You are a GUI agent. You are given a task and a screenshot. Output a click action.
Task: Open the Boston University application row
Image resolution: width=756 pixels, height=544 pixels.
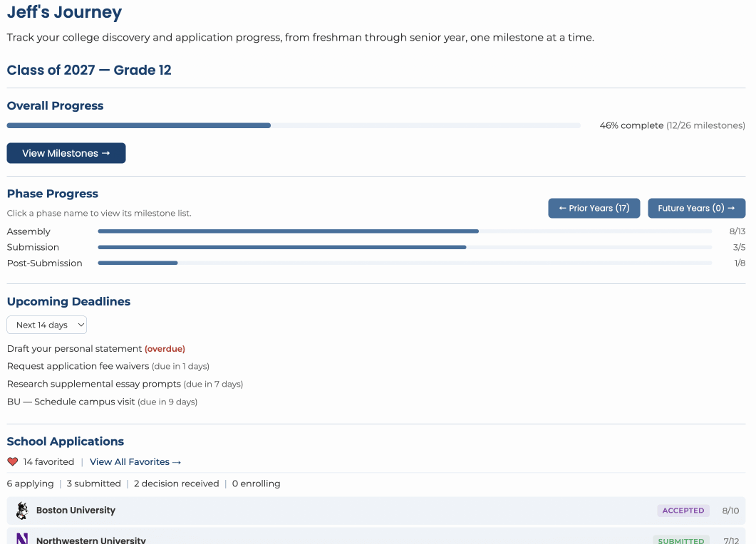tap(376, 511)
